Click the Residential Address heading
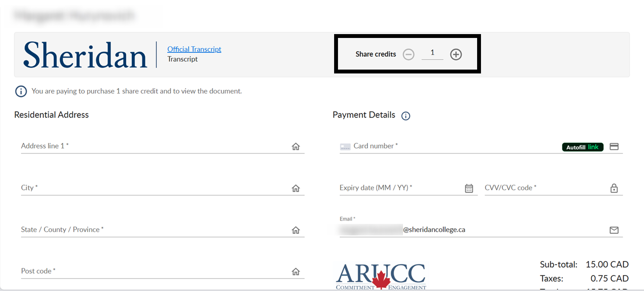Image resolution: width=644 pixels, height=291 pixels. click(51, 115)
